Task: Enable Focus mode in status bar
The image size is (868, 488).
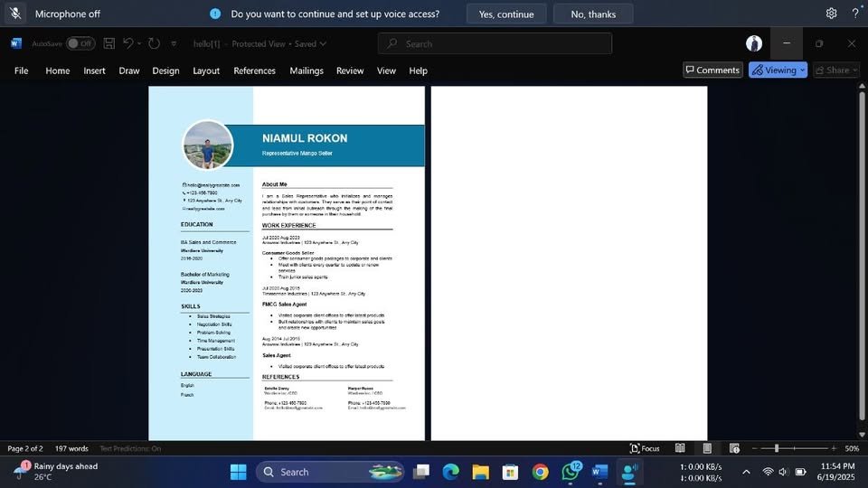Action: 645,448
